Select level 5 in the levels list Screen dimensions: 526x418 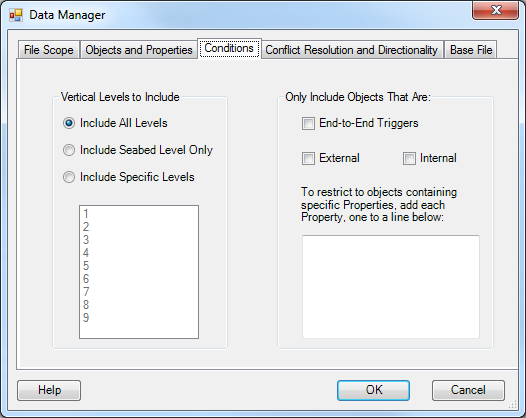coord(86,266)
